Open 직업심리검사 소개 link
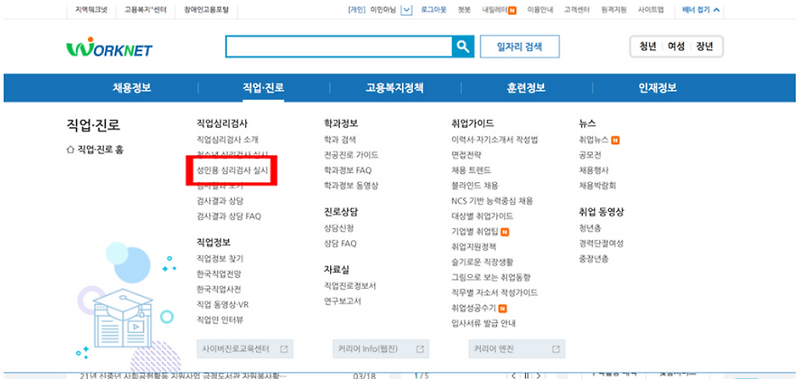Viewport: 800px width, 379px height. [228, 139]
